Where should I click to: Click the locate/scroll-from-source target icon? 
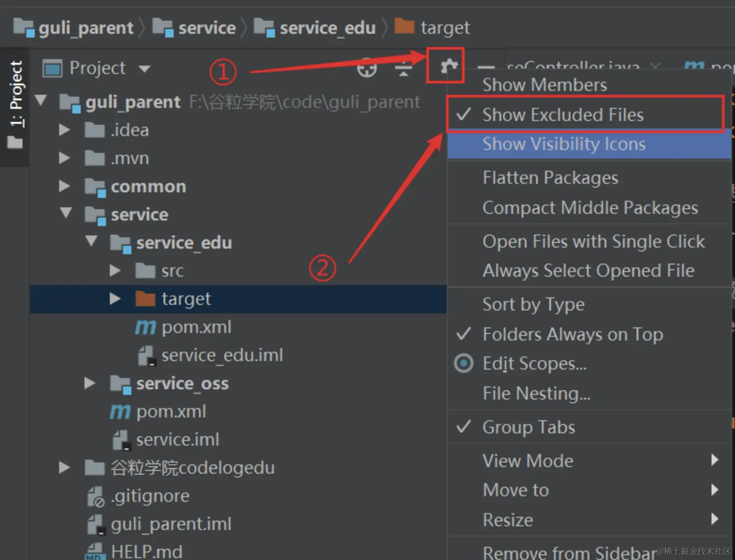pyautogui.click(x=367, y=68)
